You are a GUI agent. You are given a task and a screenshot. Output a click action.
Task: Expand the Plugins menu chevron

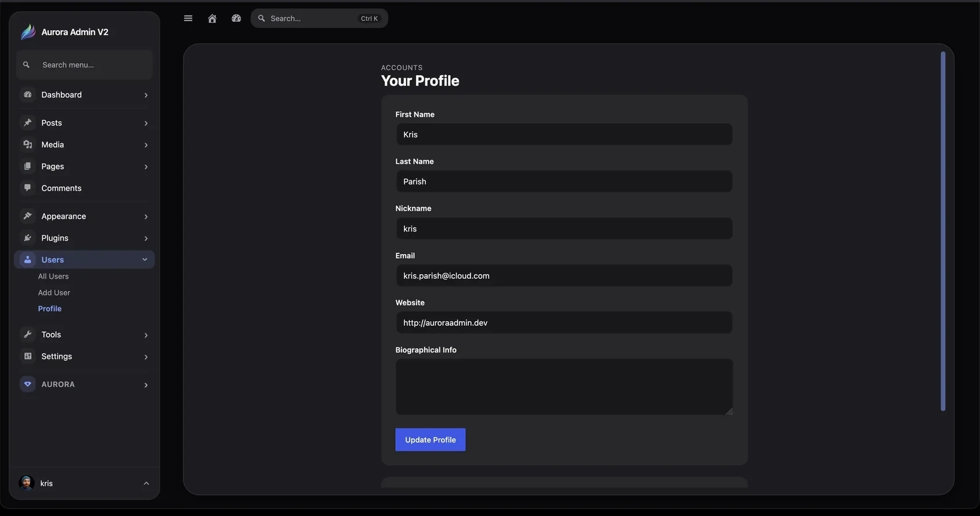click(x=146, y=238)
